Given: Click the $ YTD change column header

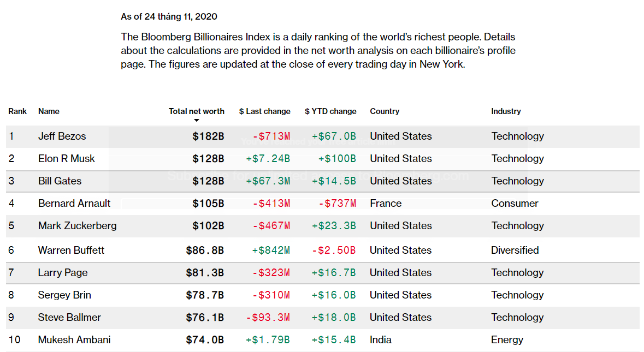Looking at the screenshot, I should pos(330,111).
